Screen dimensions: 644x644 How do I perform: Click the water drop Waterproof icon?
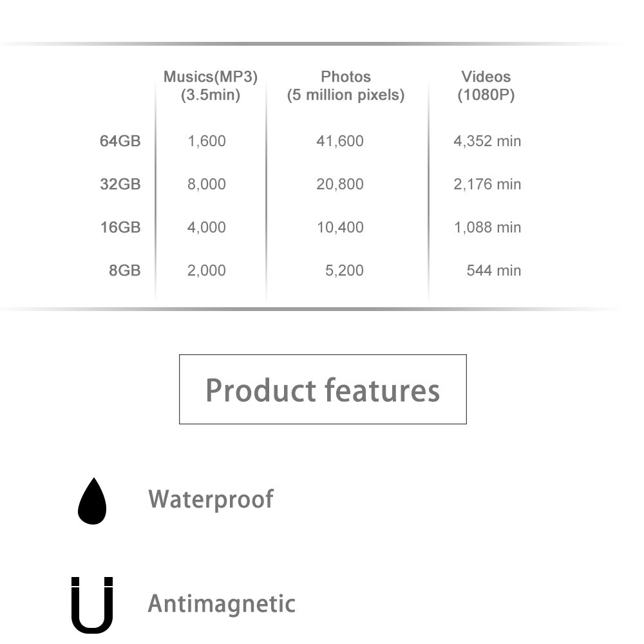pos(92,500)
